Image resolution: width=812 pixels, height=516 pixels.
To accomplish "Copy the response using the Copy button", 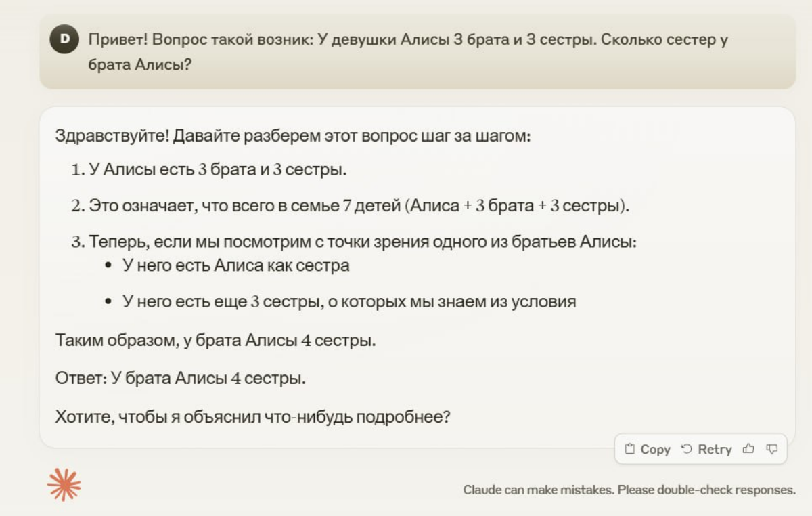I will 648,449.
